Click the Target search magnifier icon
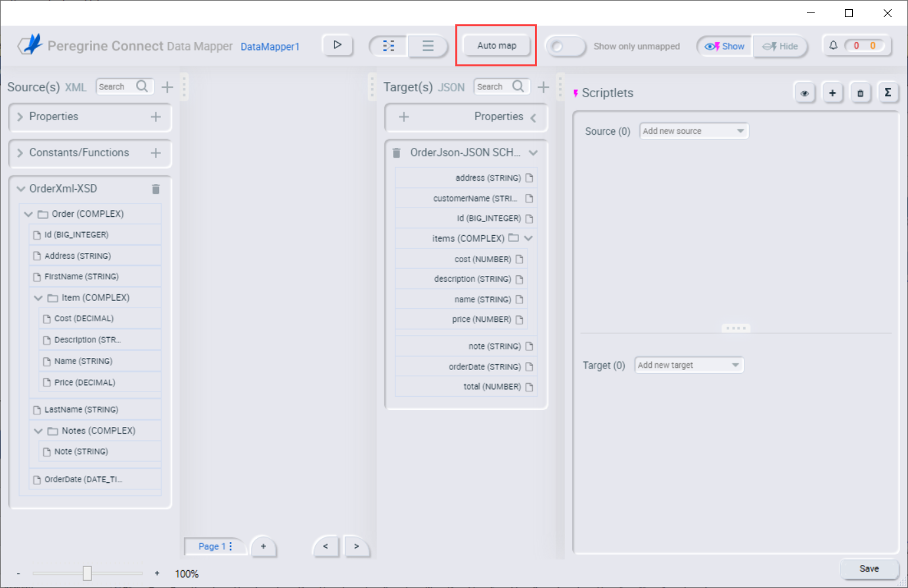The width and height of the screenshot is (908, 588). [x=518, y=86]
